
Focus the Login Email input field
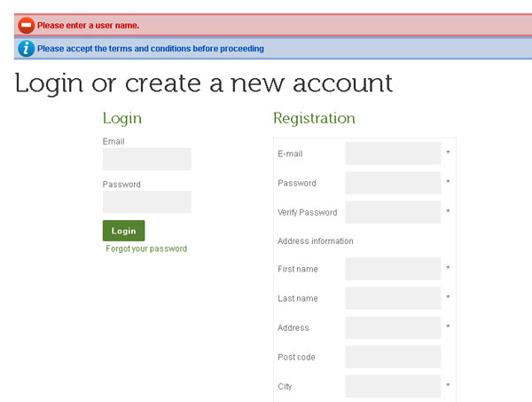[146, 159]
